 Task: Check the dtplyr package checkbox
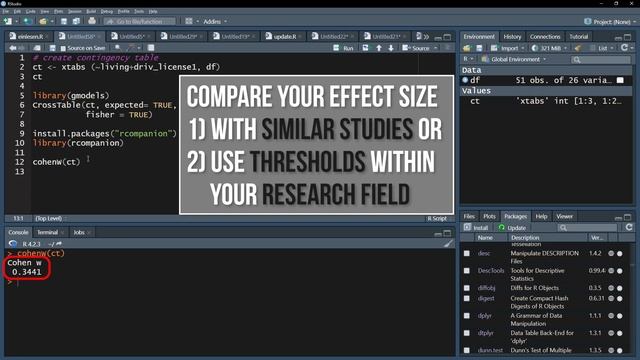coord(467,333)
